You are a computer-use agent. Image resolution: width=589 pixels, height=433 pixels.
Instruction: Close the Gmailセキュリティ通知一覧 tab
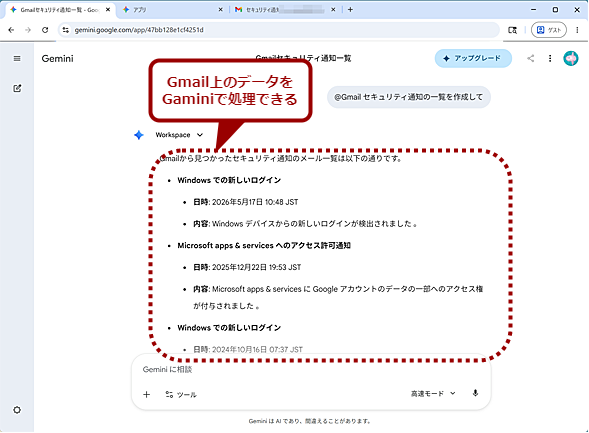108,10
